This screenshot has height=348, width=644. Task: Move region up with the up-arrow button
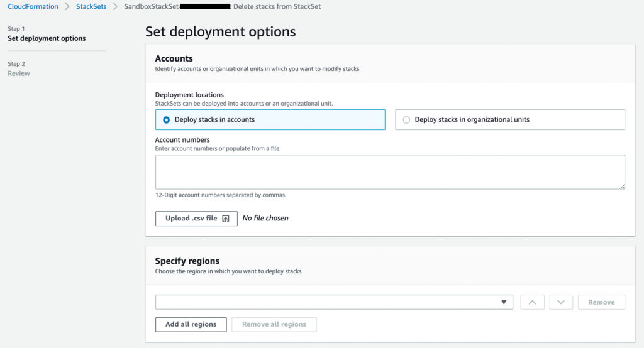pyautogui.click(x=532, y=302)
